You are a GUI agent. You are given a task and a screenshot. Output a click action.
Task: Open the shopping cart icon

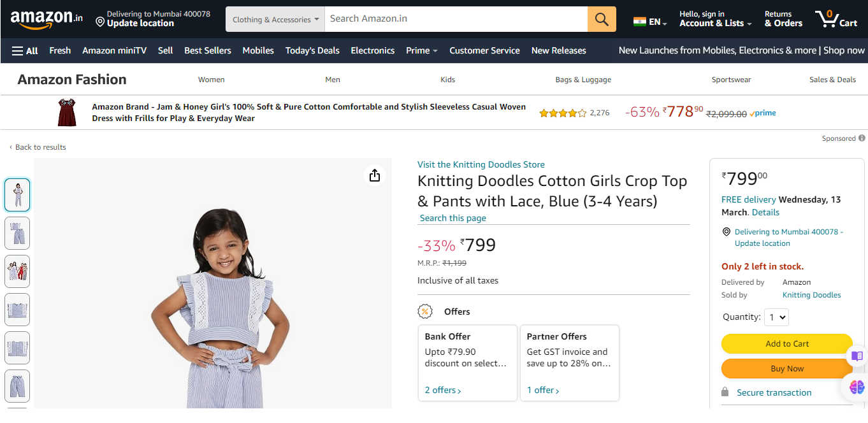tap(835, 18)
